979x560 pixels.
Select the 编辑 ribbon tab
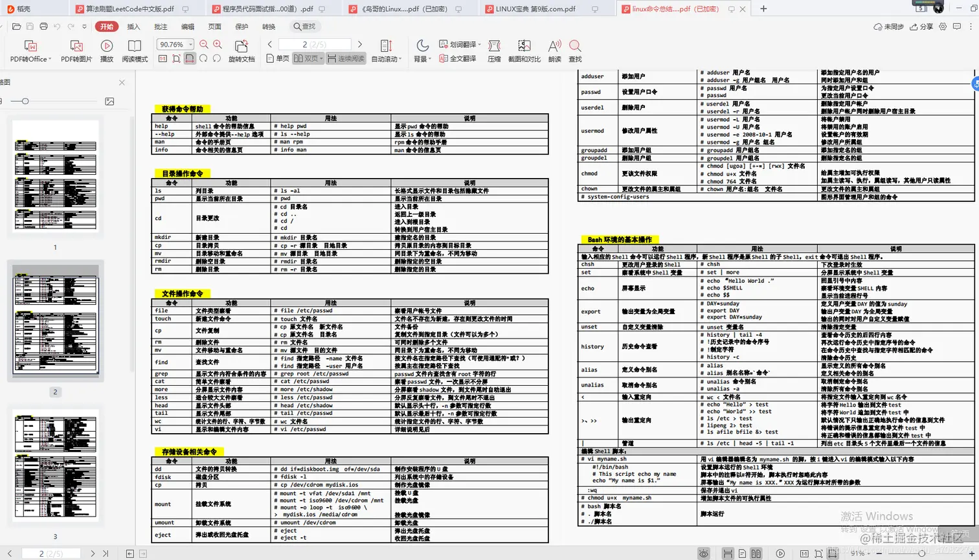pyautogui.click(x=188, y=27)
